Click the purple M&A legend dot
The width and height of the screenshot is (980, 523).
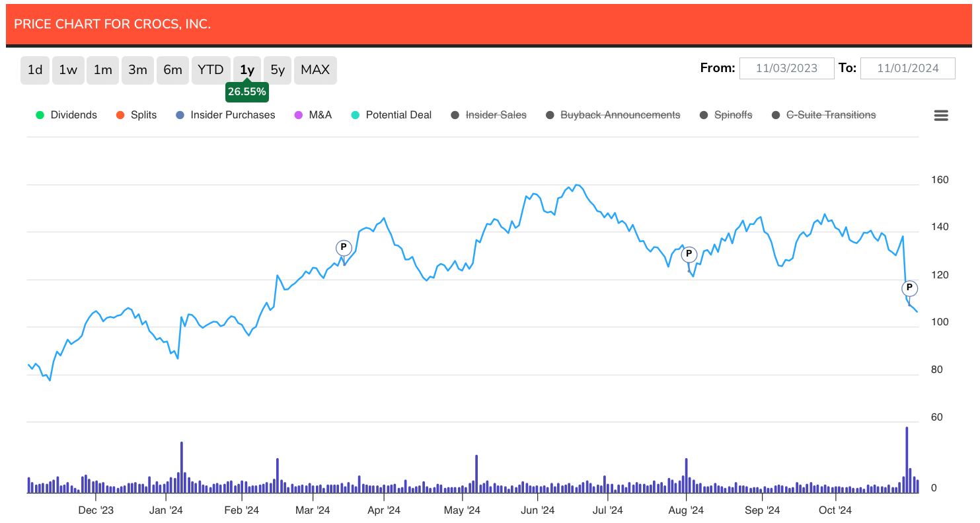[x=300, y=114]
